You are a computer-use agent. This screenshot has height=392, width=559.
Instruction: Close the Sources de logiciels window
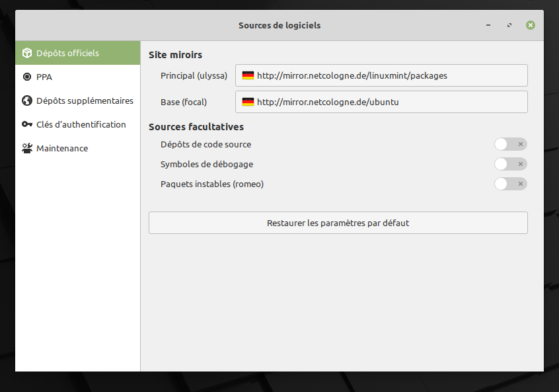(531, 25)
